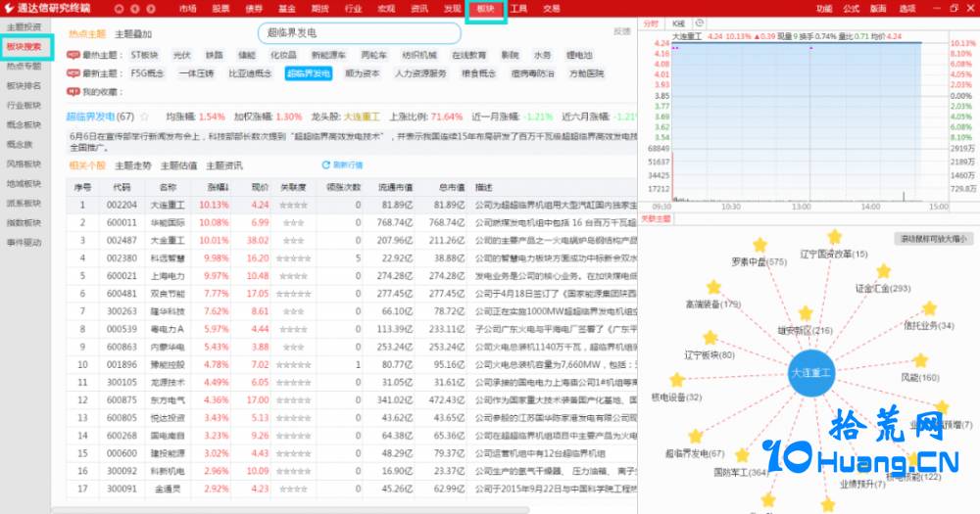Sort table by the 流通市值 column header
Screen dimensions: 980x514
pyautogui.click(x=396, y=187)
